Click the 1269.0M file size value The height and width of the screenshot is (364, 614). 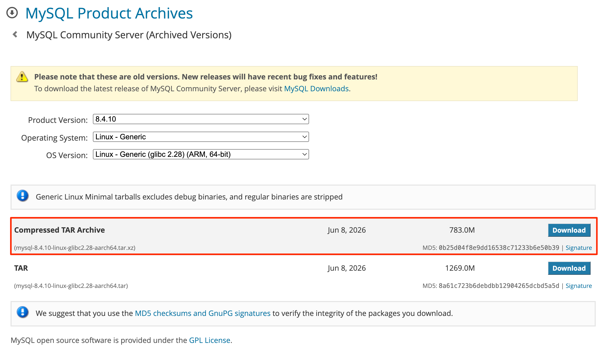[x=460, y=268]
